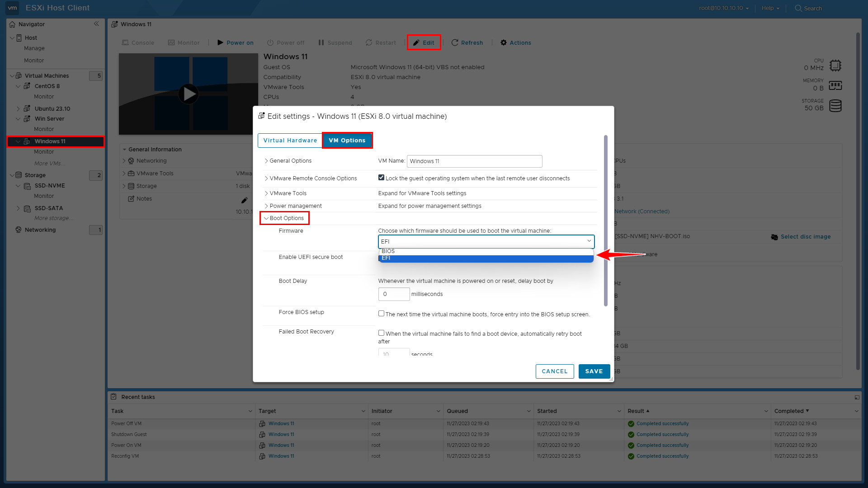Enable the Failed Boot Recovery checkbox

(x=381, y=333)
